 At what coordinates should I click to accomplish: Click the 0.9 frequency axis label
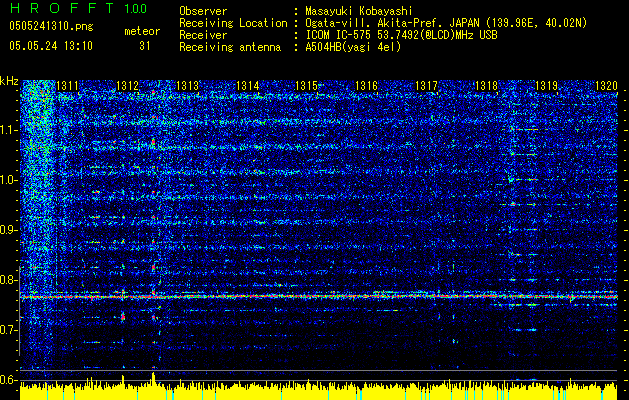pos(9,230)
